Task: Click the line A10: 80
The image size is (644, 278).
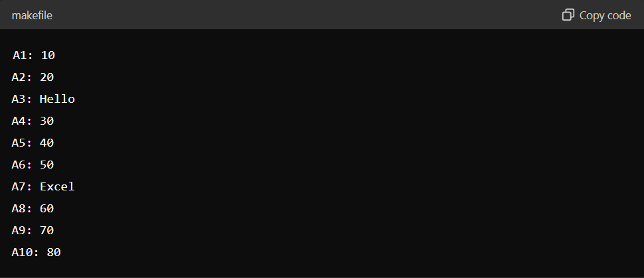Action: pos(36,252)
